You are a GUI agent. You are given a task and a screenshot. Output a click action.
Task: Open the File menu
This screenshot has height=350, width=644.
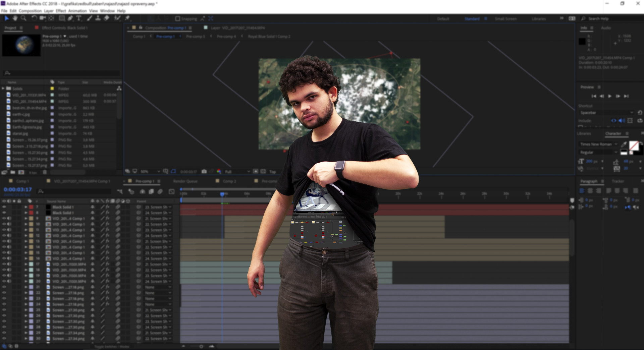click(4, 11)
